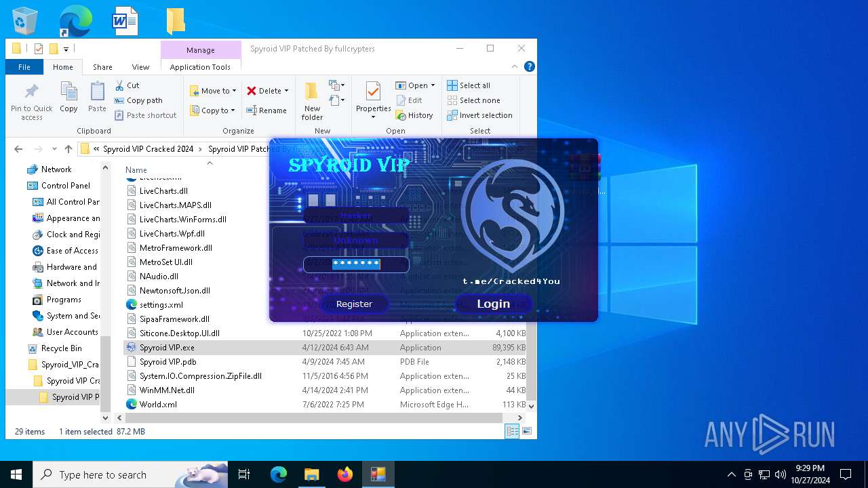The height and width of the screenshot is (488, 868).
Task: Open the Easy access dropdown icon
Action: click(336, 100)
